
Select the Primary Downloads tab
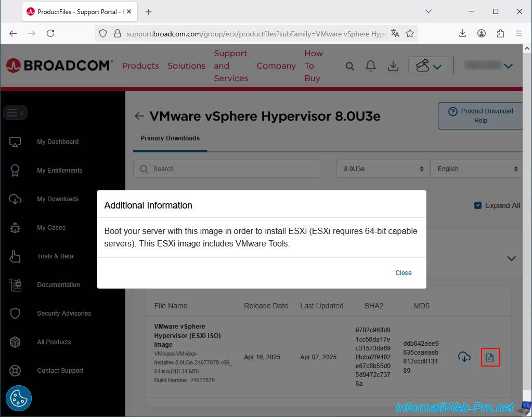[x=170, y=138]
